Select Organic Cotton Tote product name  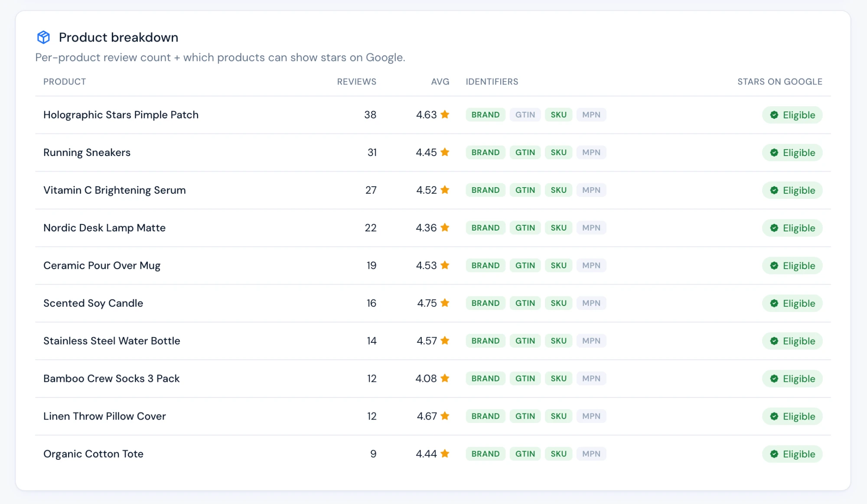(93, 454)
